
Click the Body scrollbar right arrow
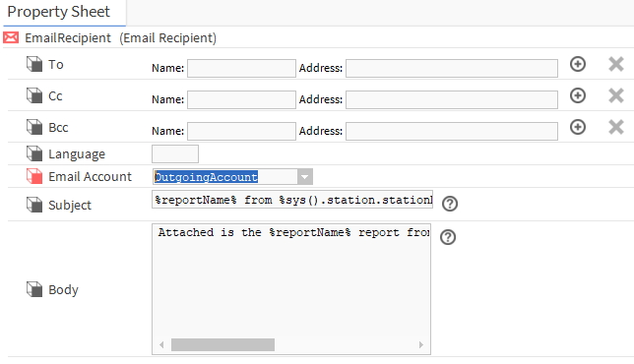tap(421, 344)
